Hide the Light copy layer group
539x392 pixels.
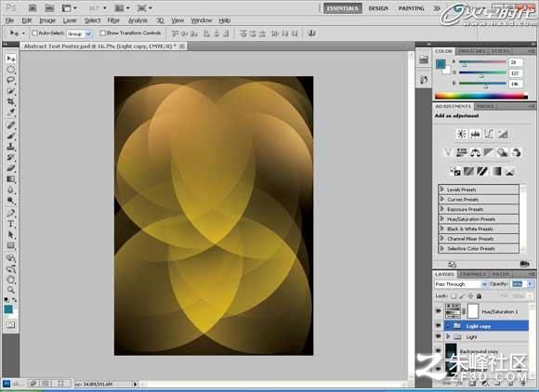point(439,326)
